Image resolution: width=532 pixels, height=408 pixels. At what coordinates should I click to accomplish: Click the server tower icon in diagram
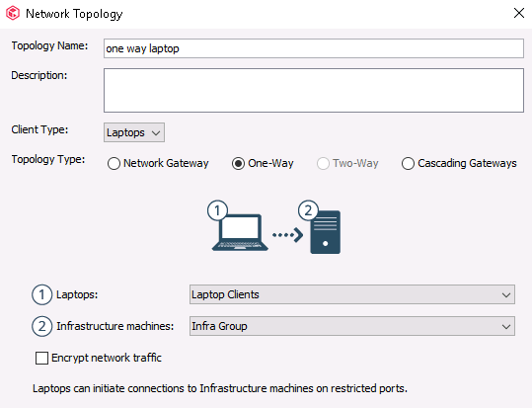click(326, 232)
